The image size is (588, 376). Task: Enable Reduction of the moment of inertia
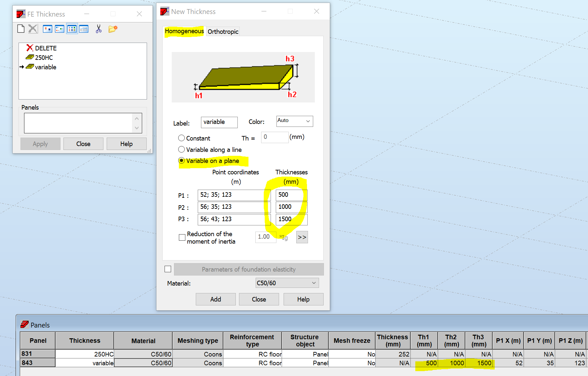point(182,237)
